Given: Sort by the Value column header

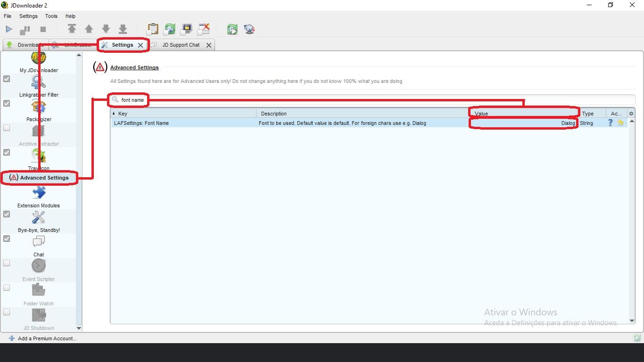Looking at the screenshot, I should point(523,114).
